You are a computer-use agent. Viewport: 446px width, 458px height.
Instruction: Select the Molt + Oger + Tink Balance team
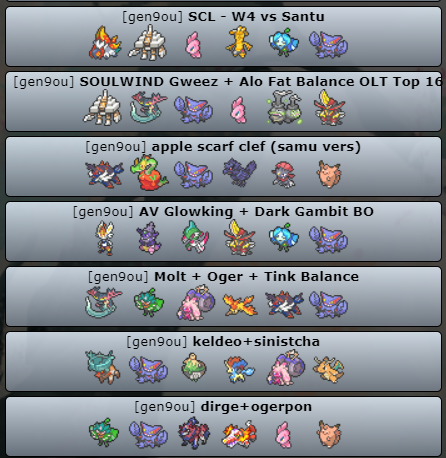point(223,297)
